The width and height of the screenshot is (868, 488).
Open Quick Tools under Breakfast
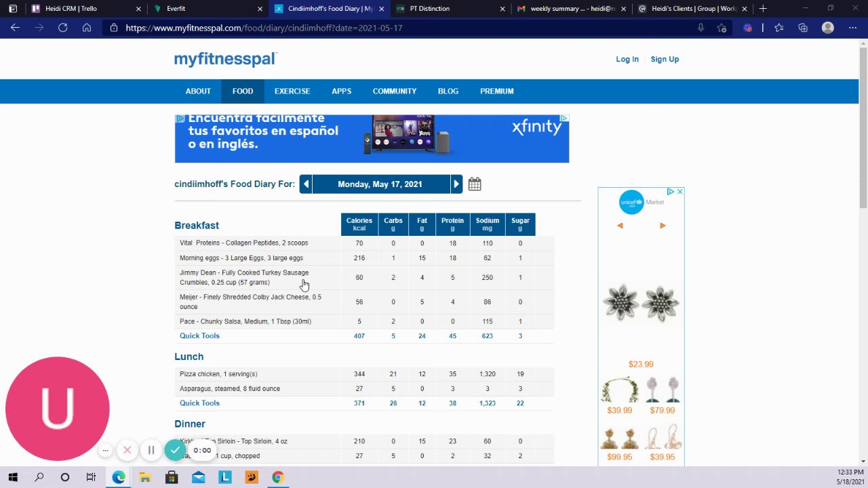coord(199,336)
